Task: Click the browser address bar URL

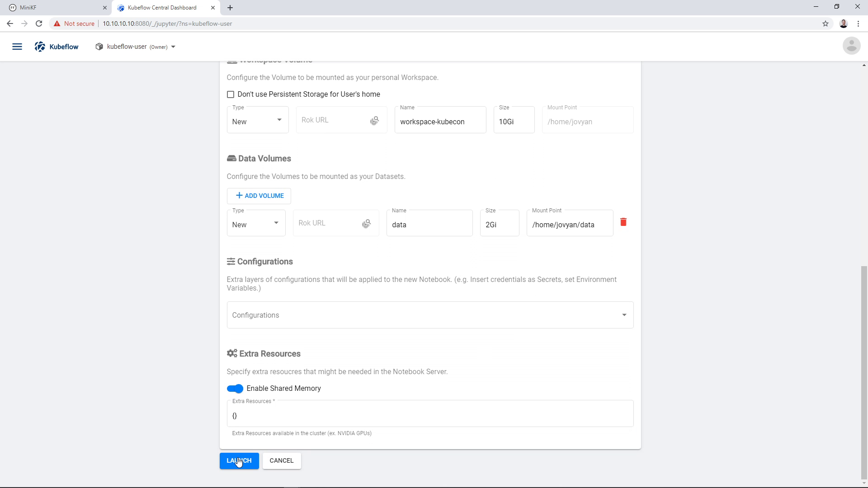Action: (167, 23)
